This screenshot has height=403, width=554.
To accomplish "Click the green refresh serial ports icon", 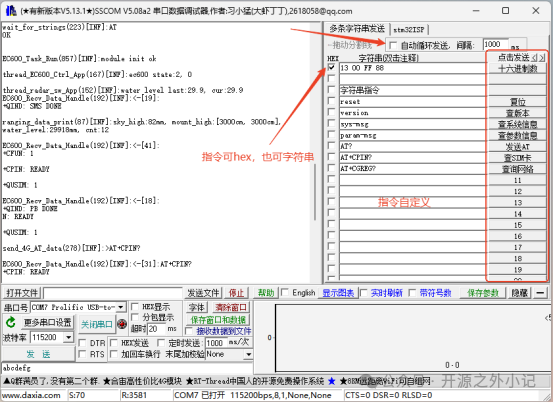I will [x=11, y=323].
